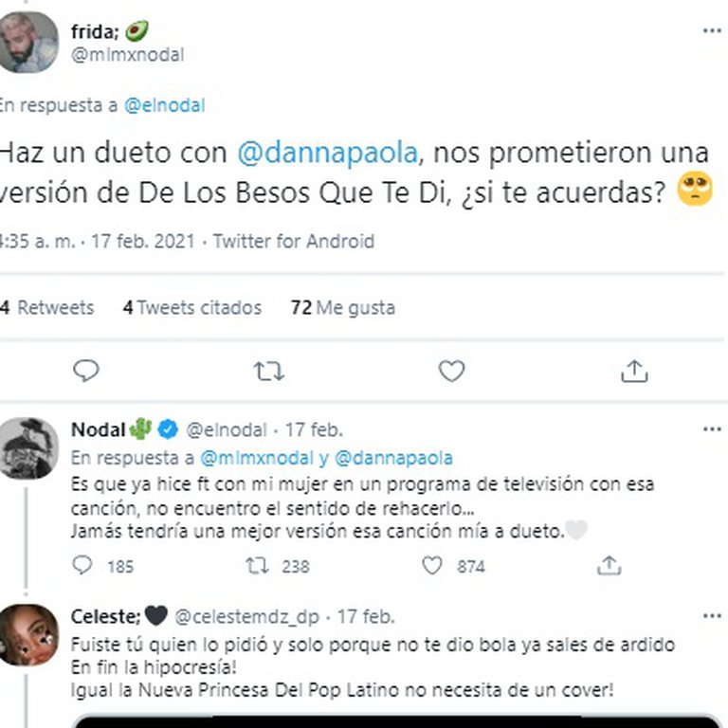Open more options on Celeste's reply

tap(712, 616)
